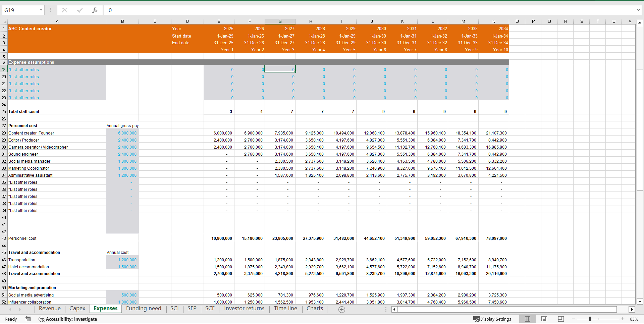Open the Funding need sheet tab
644x324 pixels.
(144, 309)
